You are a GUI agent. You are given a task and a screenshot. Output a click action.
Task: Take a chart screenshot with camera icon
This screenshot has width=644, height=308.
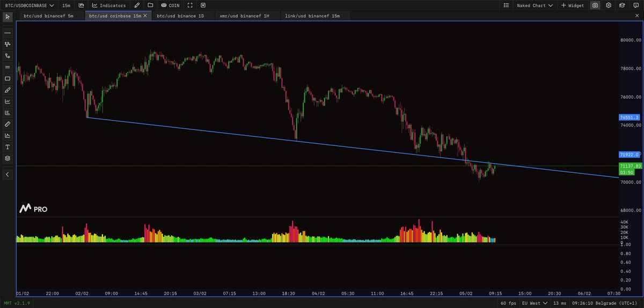595,5
